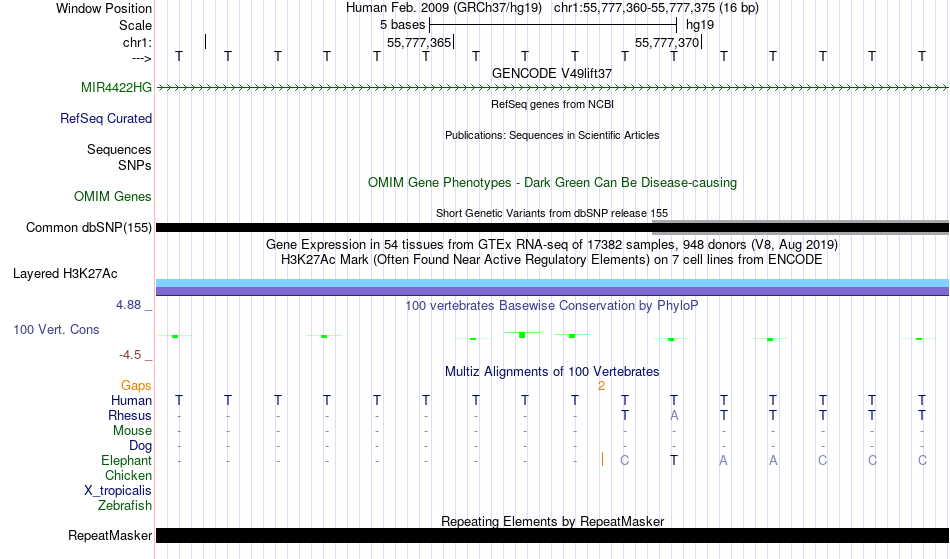This screenshot has width=950, height=559.
Task: Click the black RepeatMasker item bar
Action: click(553, 535)
